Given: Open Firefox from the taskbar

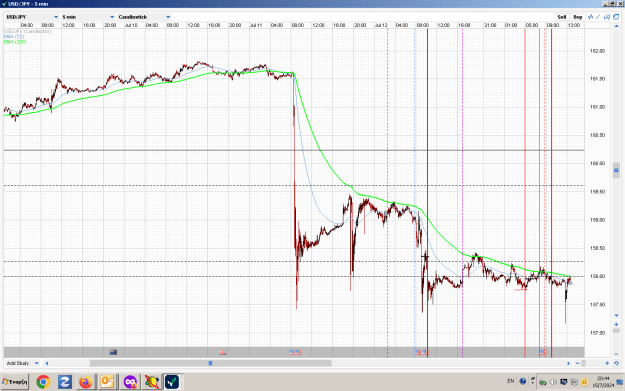Looking at the screenshot, I should (x=86, y=382).
